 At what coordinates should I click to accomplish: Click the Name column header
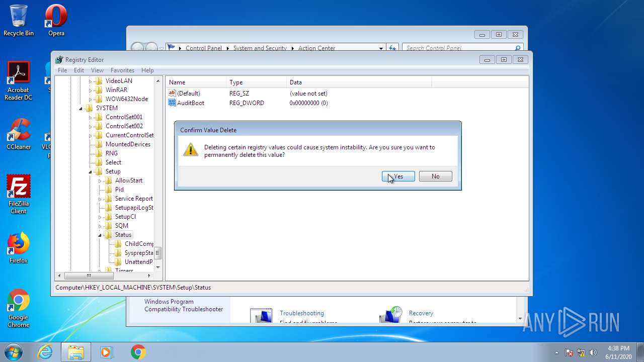pyautogui.click(x=196, y=82)
